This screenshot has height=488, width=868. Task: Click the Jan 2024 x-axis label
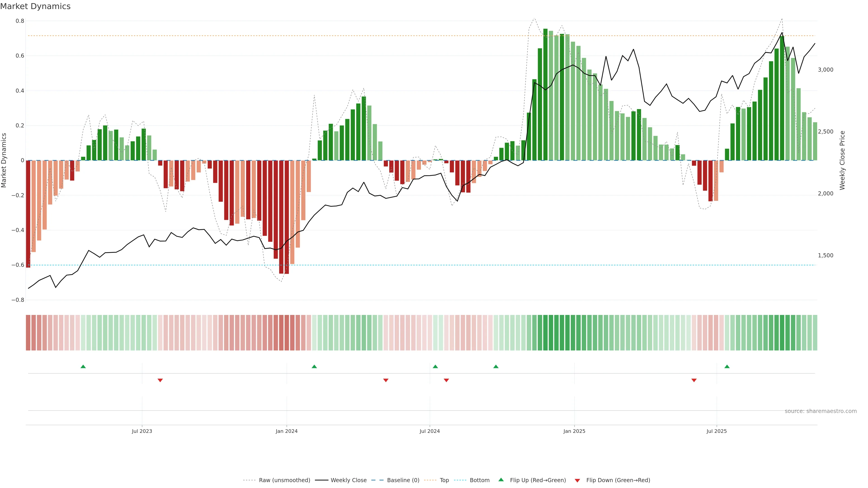[x=286, y=431]
